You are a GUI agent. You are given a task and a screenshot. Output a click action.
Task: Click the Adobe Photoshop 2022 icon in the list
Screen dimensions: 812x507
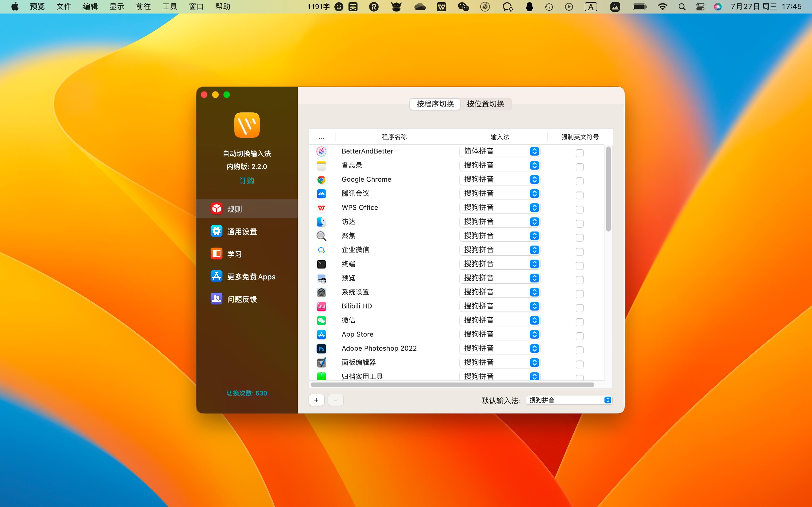tap(321, 348)
